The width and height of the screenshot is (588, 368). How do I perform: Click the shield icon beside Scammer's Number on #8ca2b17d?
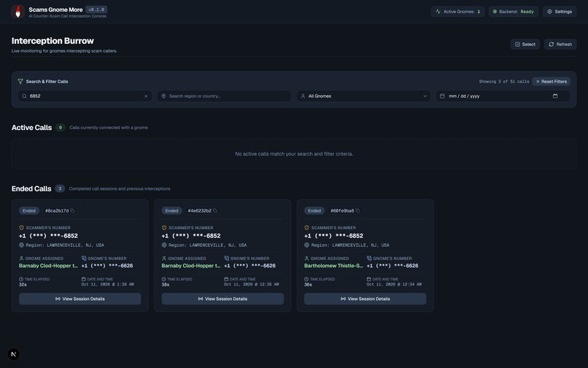click(x=21, y=228)
